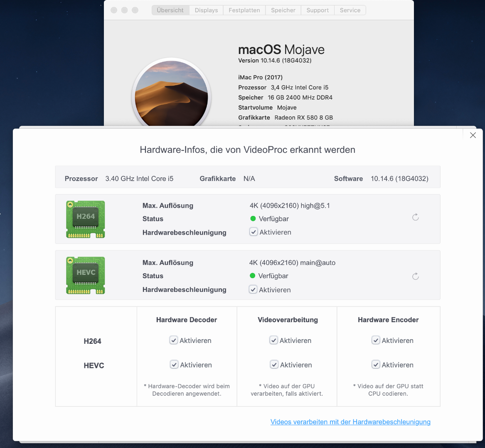The height and width of the screenshot is (448, 485).
Task: Click the 'Hardware Encoder' column header
Action: point(388,320)
